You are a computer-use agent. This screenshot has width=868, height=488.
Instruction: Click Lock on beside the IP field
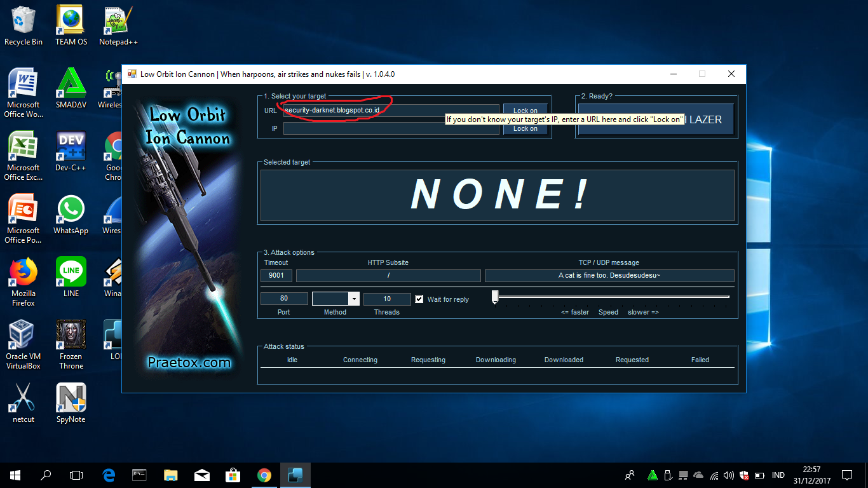[525, 128]
